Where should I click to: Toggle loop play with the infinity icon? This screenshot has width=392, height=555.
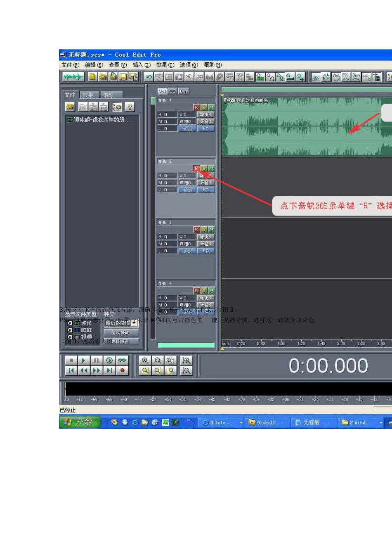click(122, 361)
